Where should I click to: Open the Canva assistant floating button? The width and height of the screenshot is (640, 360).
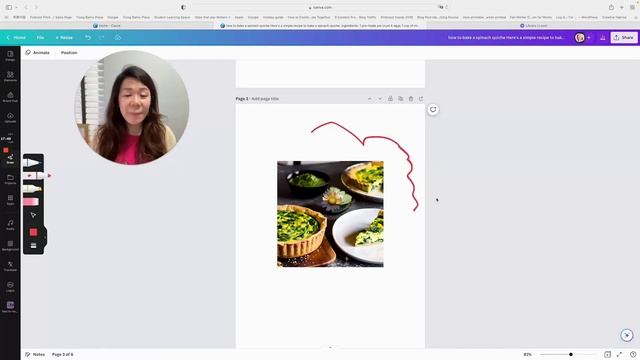pyautogui.click(x=627, y=335)
